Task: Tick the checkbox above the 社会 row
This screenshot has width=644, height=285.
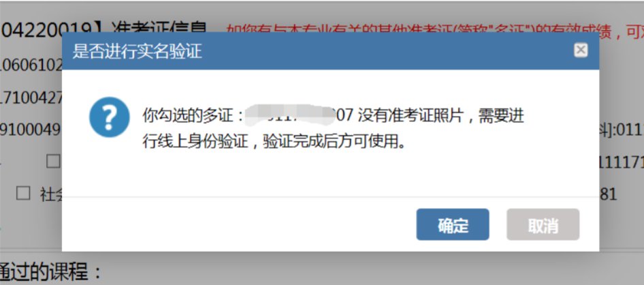Action: point(53,162)
